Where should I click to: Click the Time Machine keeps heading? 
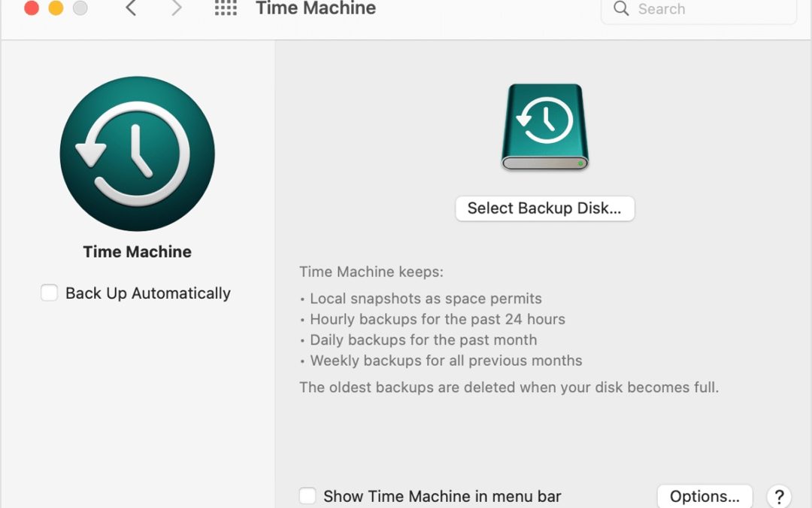371,272
